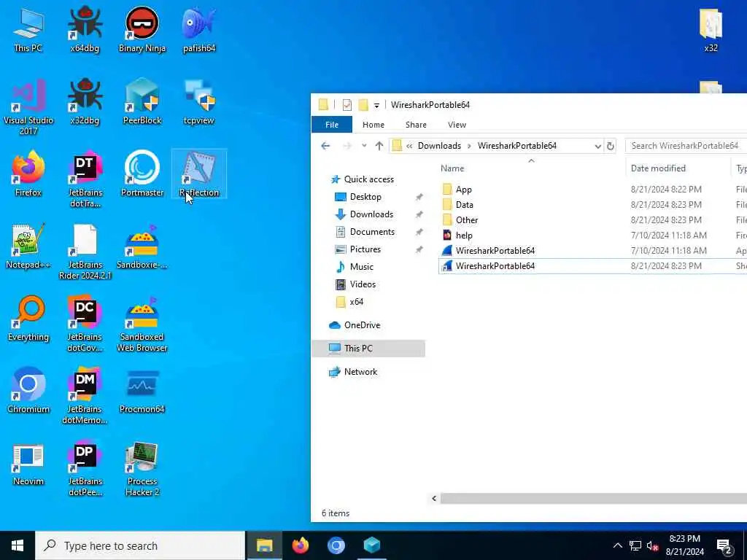Open the recent locations dropdown arrow
The height and width of the screenshot is (560, 747).
click(x=364, y=146)
